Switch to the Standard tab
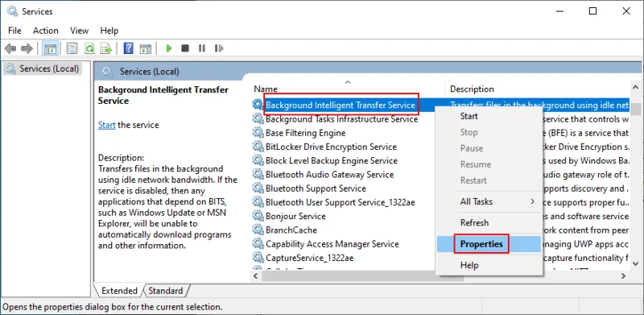644x315 pixels. coord(166,291)
